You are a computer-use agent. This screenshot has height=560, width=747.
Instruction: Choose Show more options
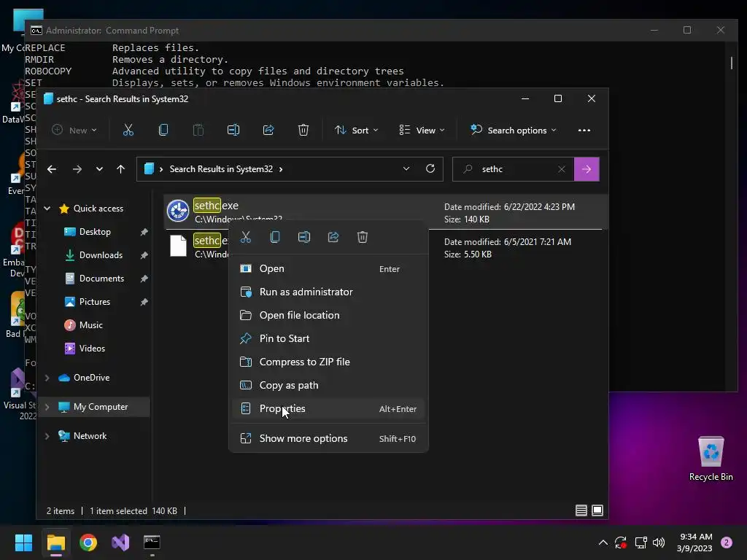[329, 438]
